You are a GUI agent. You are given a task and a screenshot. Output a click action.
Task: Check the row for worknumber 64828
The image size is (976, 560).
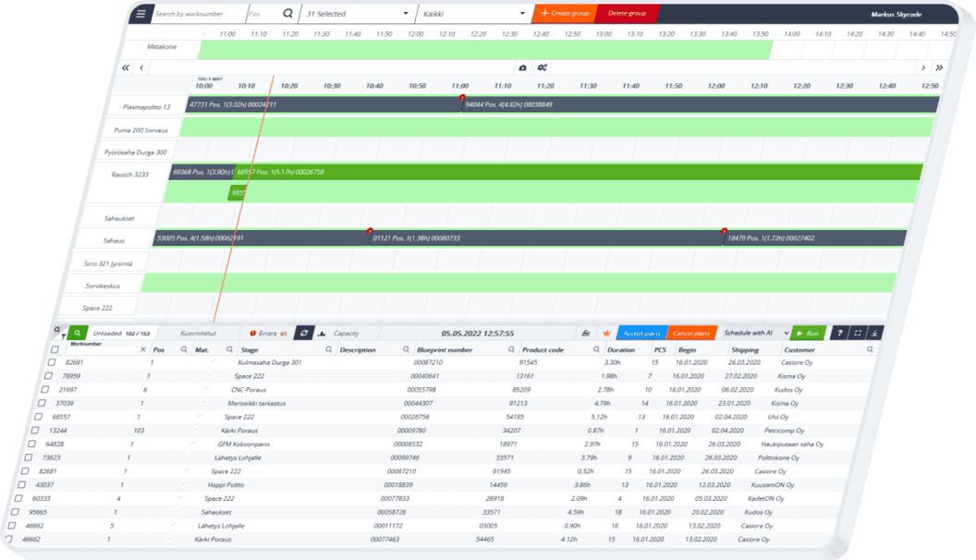pos(31,444)
